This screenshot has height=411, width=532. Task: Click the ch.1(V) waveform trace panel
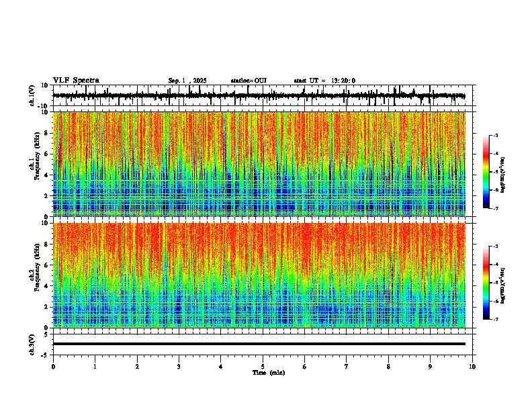[x=263, y=95]
